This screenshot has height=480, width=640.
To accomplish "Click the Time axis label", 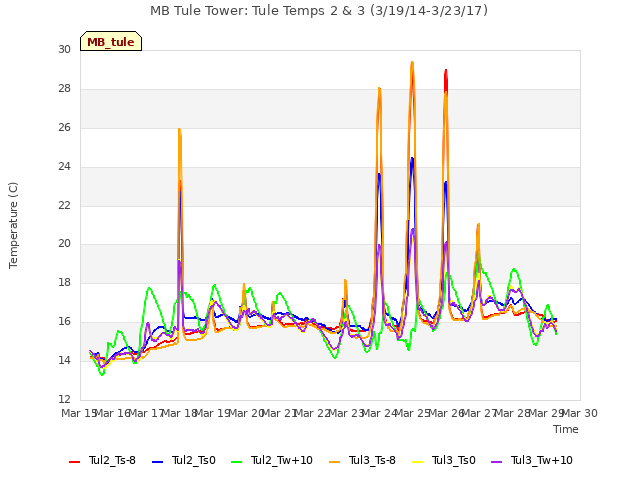I will coord(566,429).
